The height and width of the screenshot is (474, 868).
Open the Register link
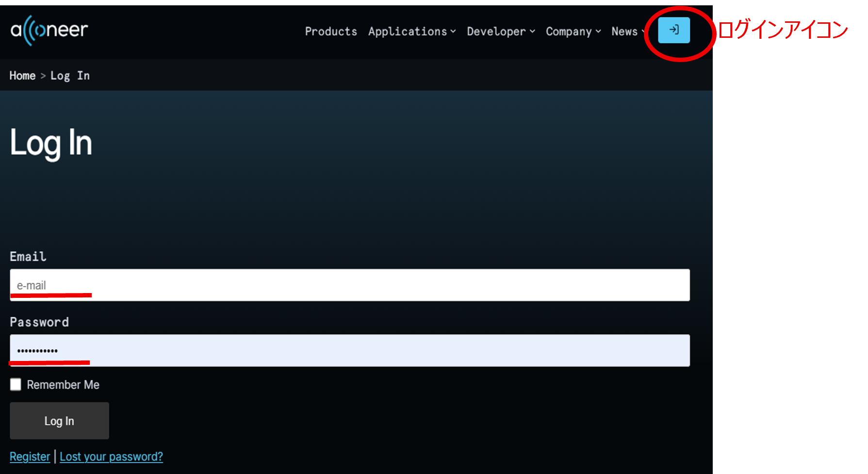point(30,457)
